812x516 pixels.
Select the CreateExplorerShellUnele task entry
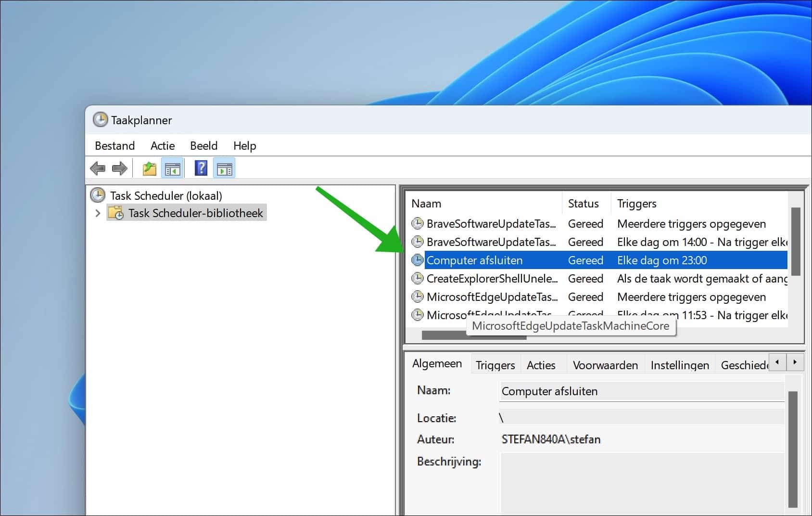coord(493,278)
